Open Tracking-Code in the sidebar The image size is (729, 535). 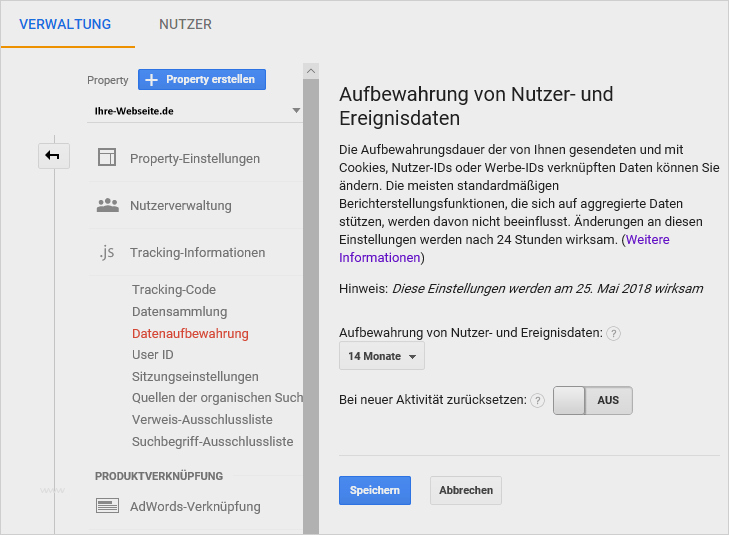click(x=174, y=290)
